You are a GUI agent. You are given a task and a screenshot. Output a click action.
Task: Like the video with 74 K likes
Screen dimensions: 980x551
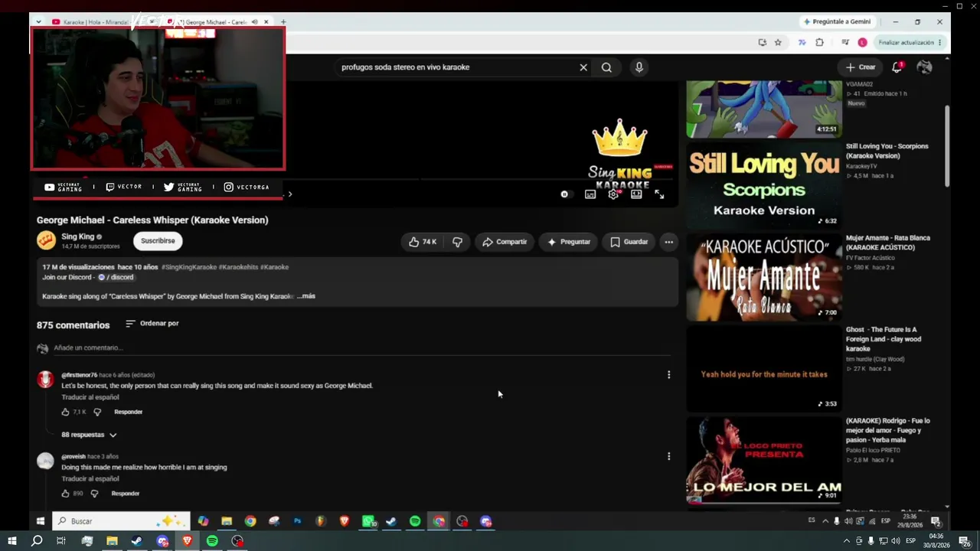pyautogui.click(x=423, y=242)
